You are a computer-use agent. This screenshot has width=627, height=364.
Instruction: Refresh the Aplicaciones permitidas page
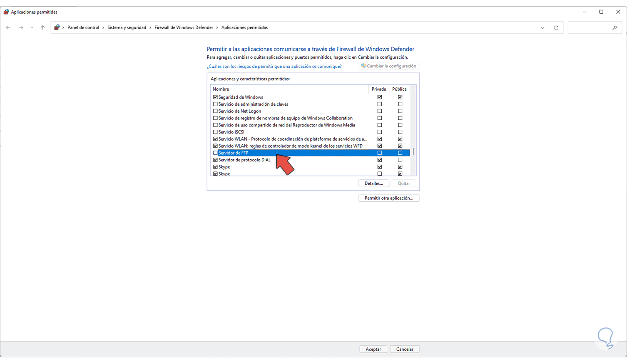tap(556, 28)
